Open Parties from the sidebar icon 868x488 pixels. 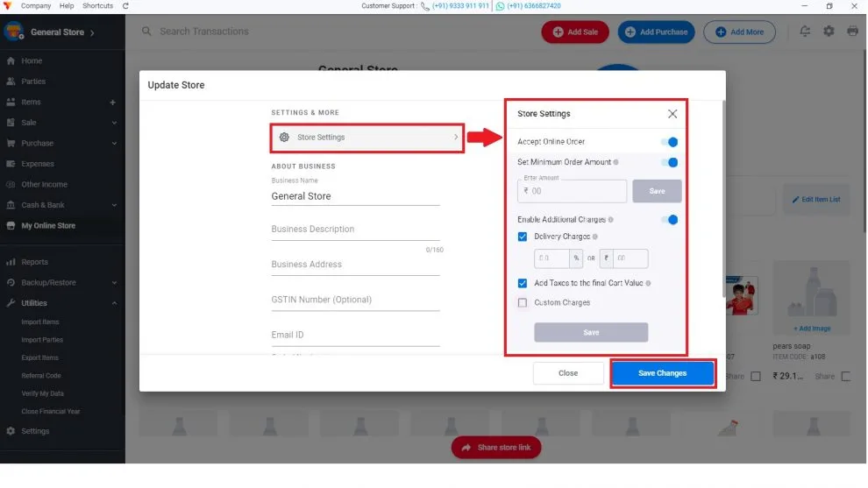coord(11,81)
